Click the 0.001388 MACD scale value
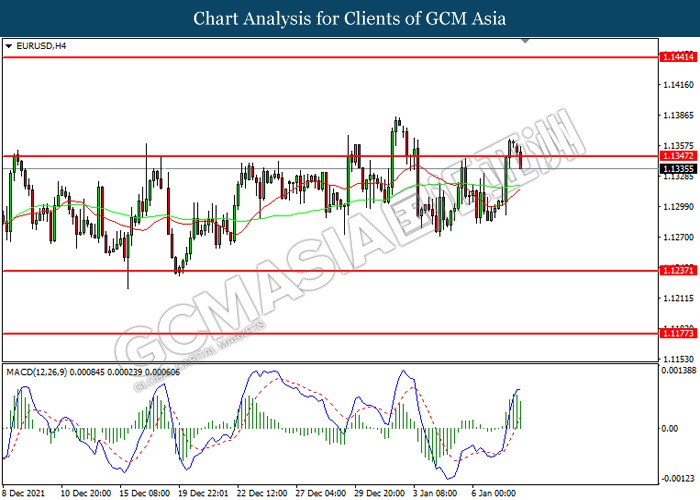700x500 pixels. point(679,370)
